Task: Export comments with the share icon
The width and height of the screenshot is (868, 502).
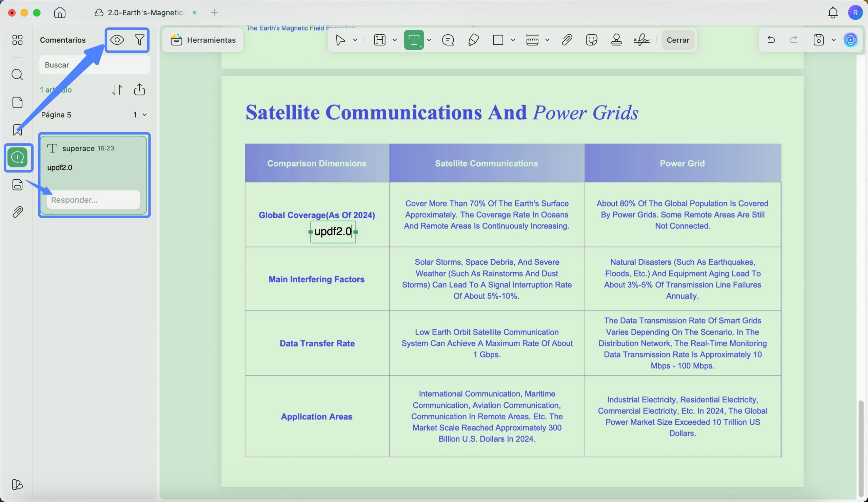Action: (139, 89)
